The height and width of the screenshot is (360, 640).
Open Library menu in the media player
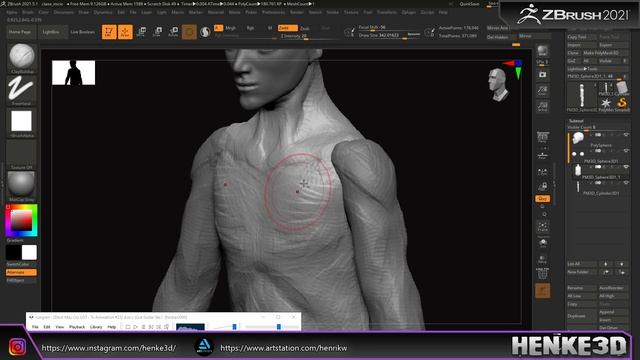96,327
